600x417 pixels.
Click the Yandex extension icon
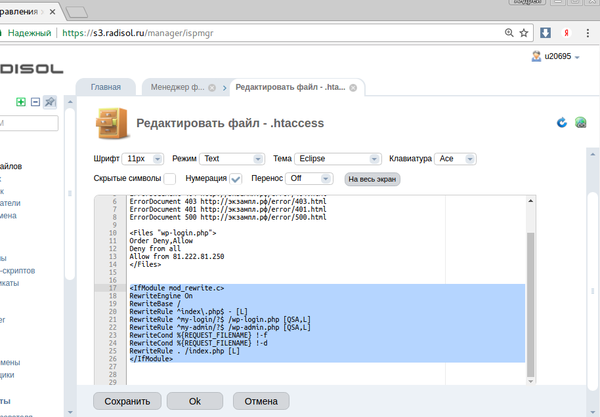(x=566, y=33)
